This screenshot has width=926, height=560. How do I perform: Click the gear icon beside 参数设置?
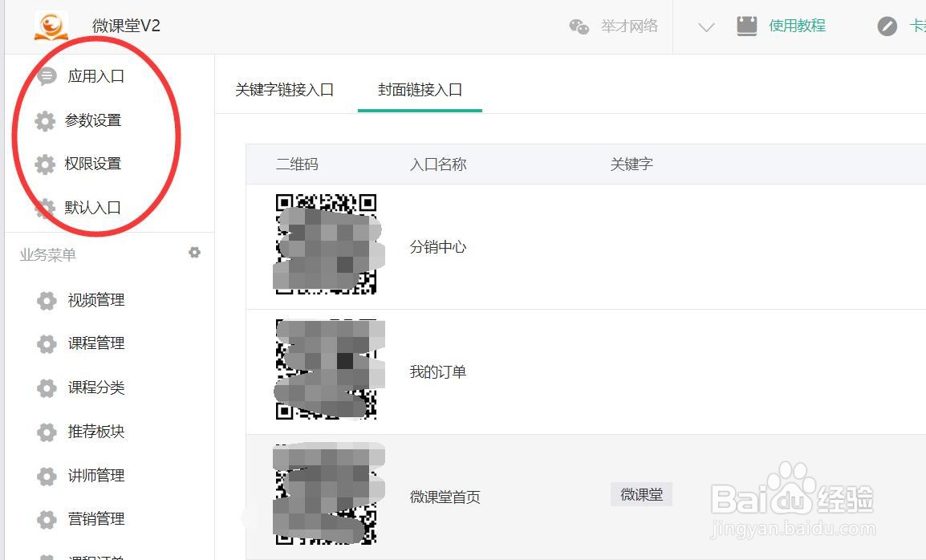[x=45, y=120]
